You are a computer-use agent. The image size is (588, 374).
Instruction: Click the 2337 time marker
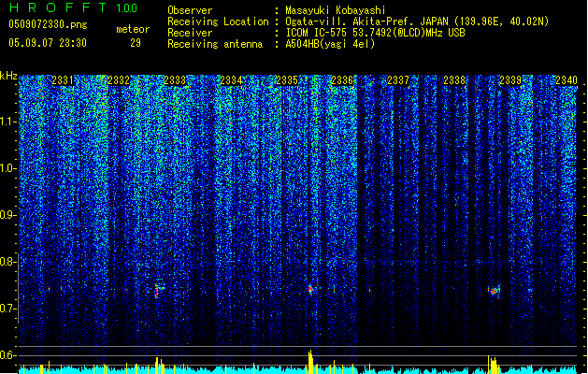[398, 80]
